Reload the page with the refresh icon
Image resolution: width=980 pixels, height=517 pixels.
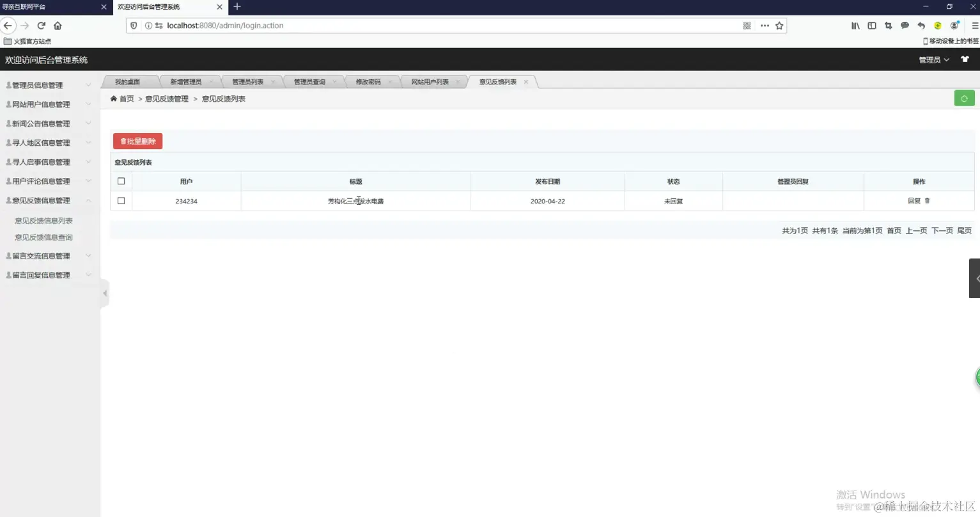42,26
